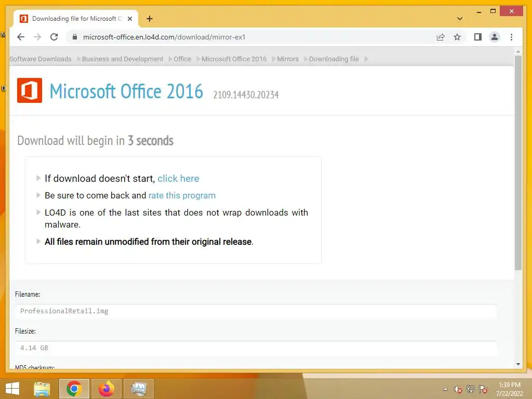Viewport: 532px width, 399px height.
Task: Select the ProfessionalRetail.img filename field
Action: click(256, 311)
